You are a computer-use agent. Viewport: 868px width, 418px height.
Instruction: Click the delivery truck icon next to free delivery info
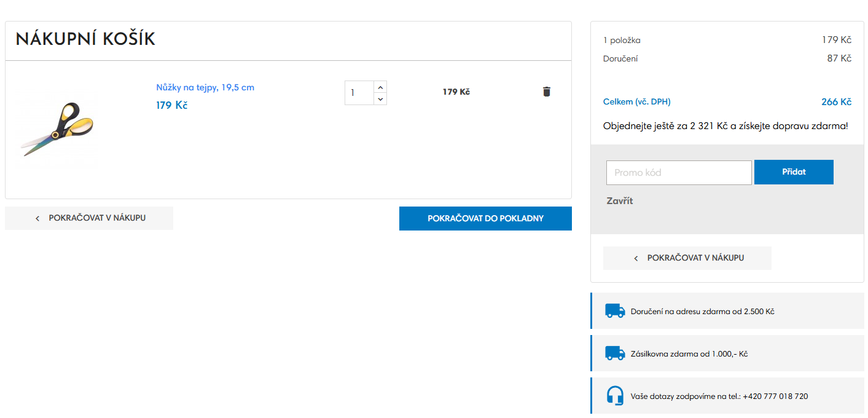(x=614, y=311)
